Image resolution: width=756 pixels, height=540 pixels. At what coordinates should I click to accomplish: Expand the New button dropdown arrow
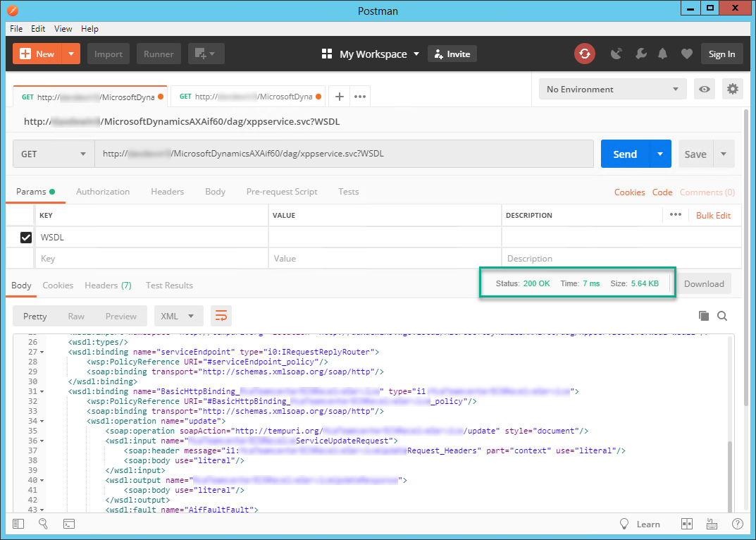click(x=71, y=54)
